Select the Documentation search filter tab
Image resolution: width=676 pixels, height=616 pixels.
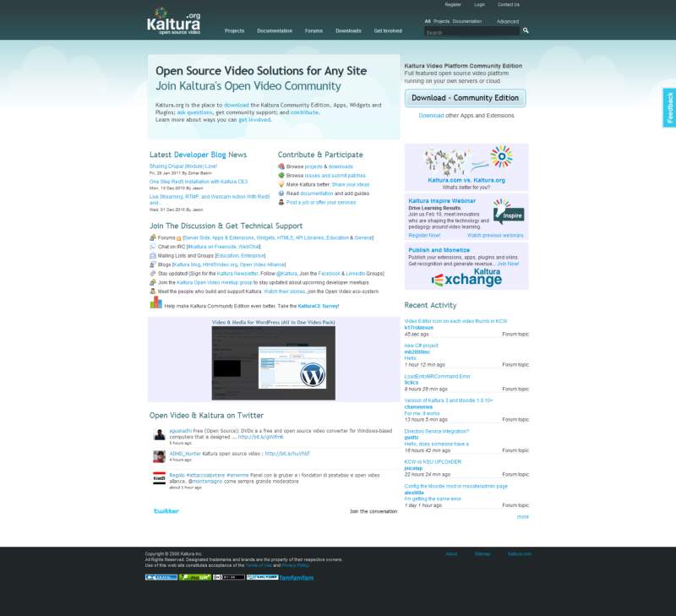pos(467,21)
